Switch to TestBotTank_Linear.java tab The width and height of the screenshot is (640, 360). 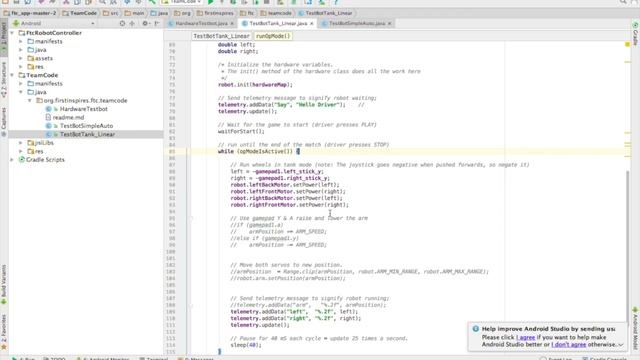point(278,24)
